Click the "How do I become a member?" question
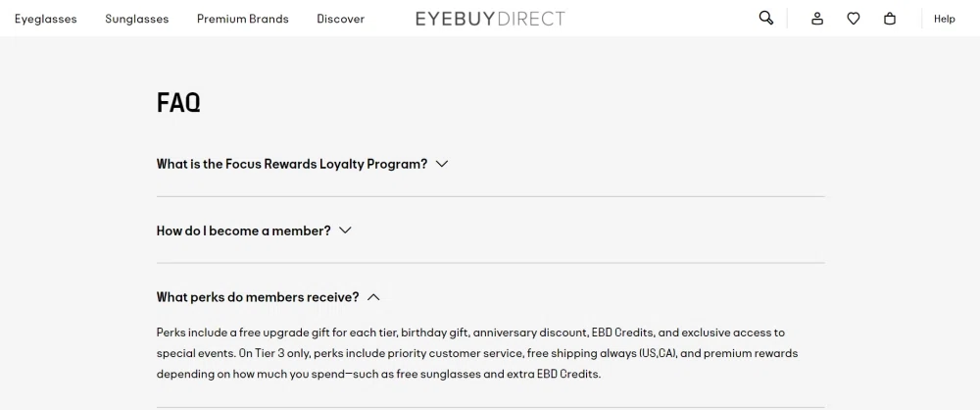The image size is (980, 410). [244, 231]
